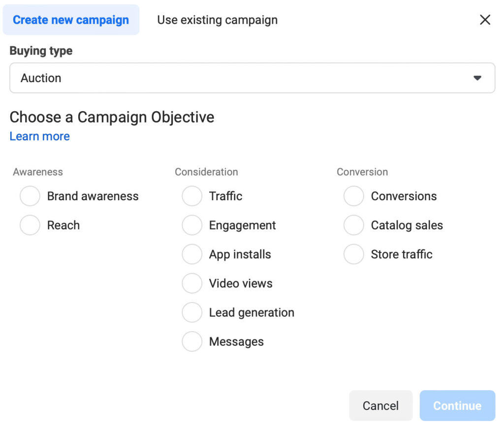504x427 pixels.
Task: Select the Messages objective
Action: [192, 341]
